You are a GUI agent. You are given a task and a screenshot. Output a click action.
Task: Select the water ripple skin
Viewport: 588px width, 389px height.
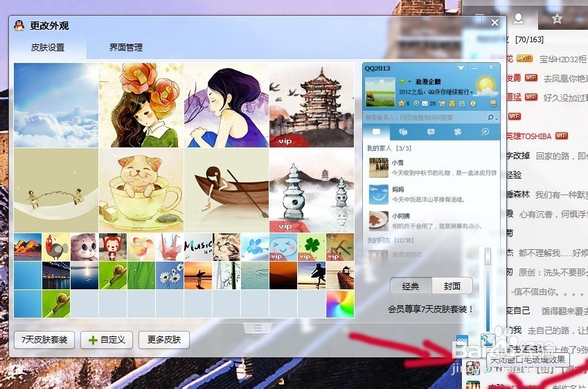255,275
